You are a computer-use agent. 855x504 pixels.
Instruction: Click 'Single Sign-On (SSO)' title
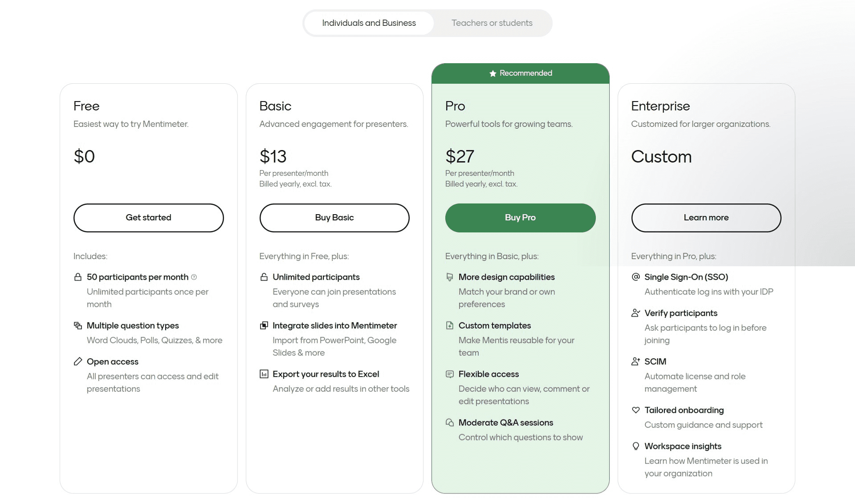click(x=686, y=277)
